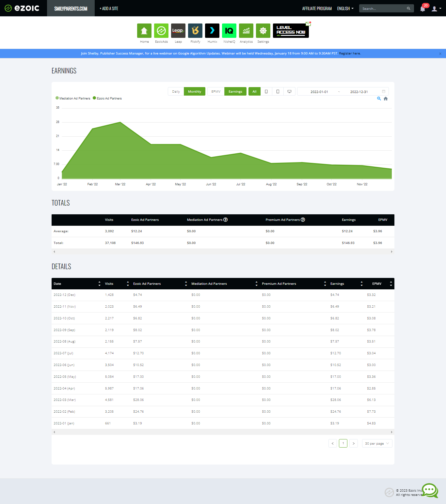Dismiss the webinar announcement banner
Image resolution: width=446 pixels, height=504 pixels.
[x=440, y=53]
